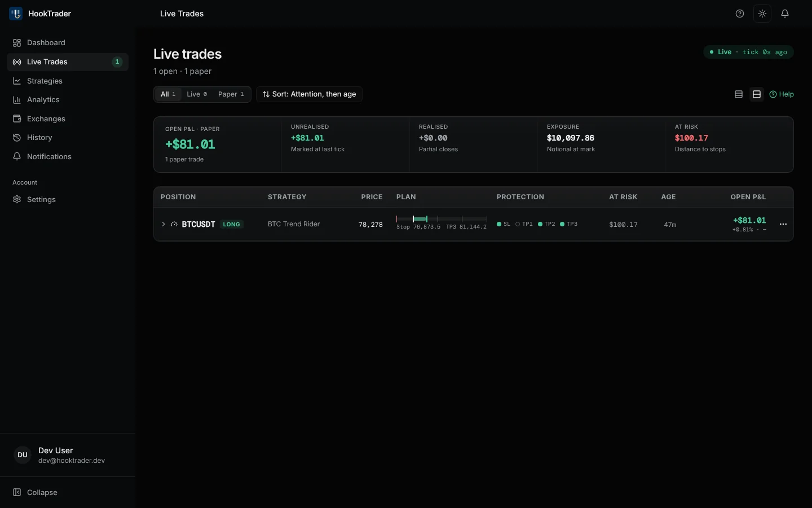Click the TP1 protection indicator
The image size is (812, 508).
[524, 224]
